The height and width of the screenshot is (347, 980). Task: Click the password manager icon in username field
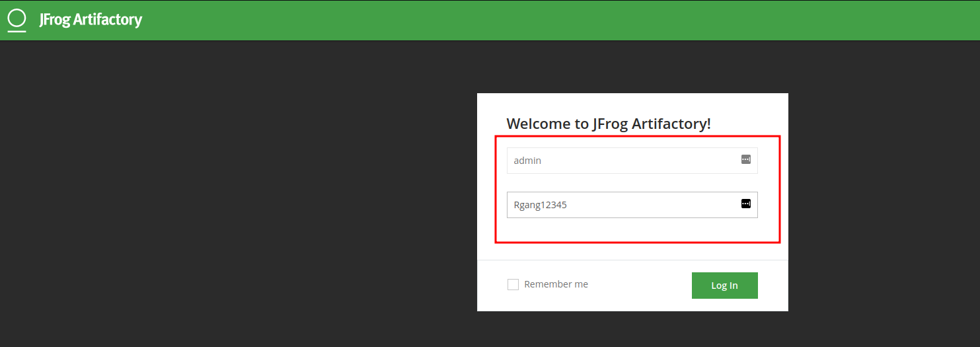pyautogui.click(x=746, y=159)
